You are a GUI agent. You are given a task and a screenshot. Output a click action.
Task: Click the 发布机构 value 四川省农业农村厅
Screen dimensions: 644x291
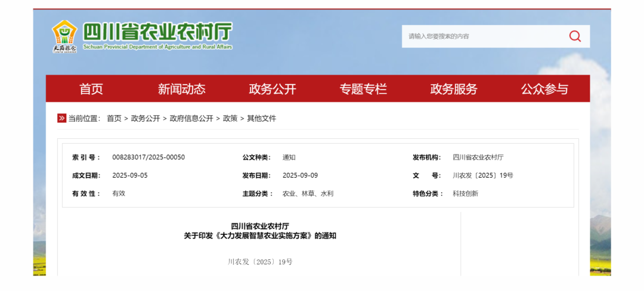point(478,157)
